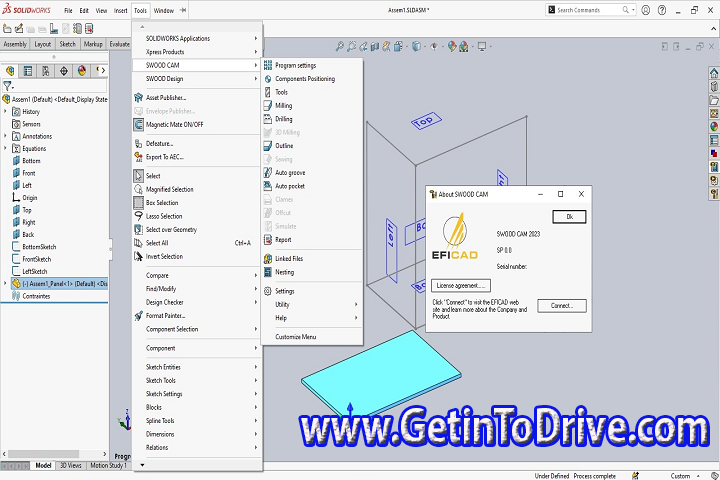This screenshot has height=480, width=720.
Task: Open Zoom to Fit in view toolbar
Action: tap(339, 46)
